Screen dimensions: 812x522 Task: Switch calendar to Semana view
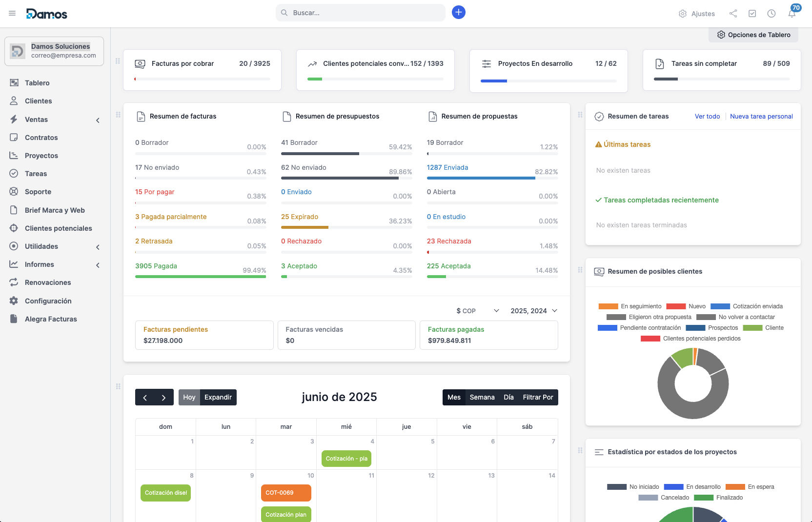482,397
